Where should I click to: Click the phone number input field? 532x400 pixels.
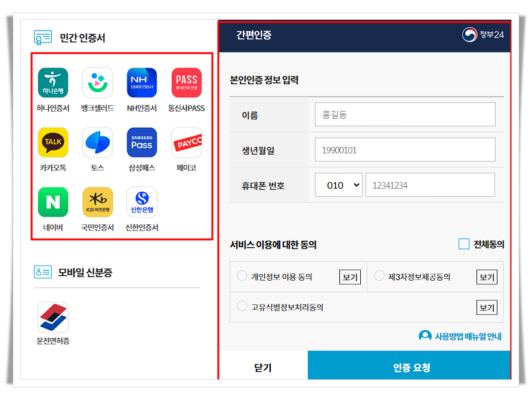[430, 184]
